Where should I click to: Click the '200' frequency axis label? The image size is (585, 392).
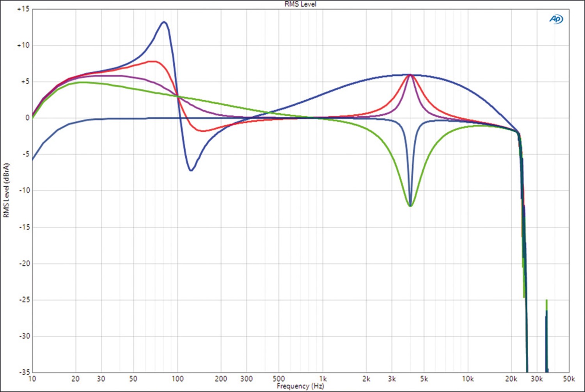point(221,379)
